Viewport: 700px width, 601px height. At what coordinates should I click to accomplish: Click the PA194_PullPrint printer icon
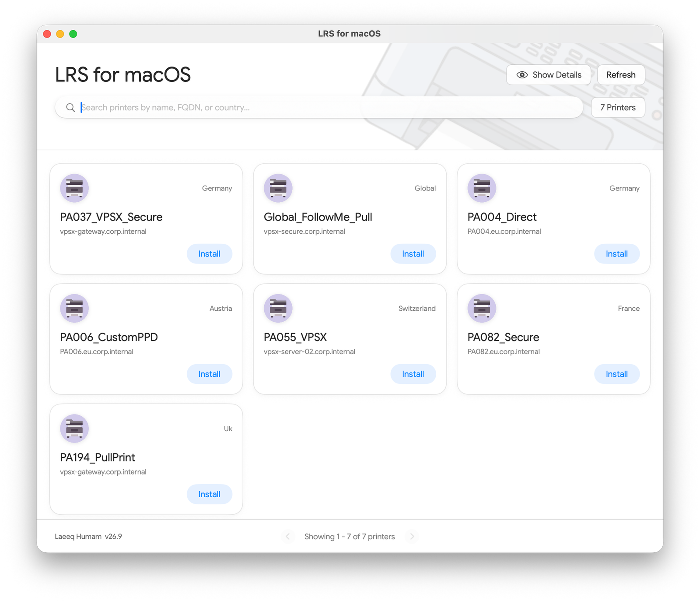pyautogui.click(x=74, y=429)
